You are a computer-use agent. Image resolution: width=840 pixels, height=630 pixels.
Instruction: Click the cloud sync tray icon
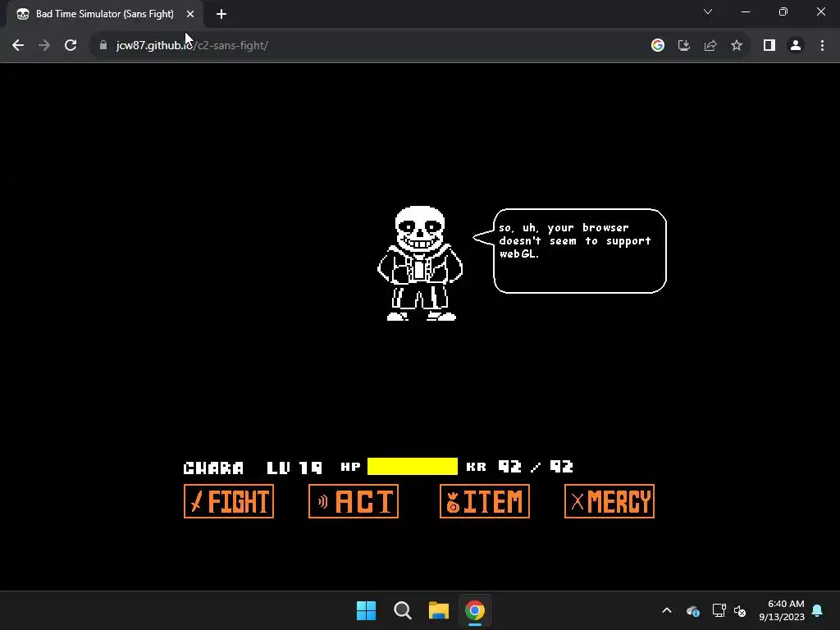(692, 610)
